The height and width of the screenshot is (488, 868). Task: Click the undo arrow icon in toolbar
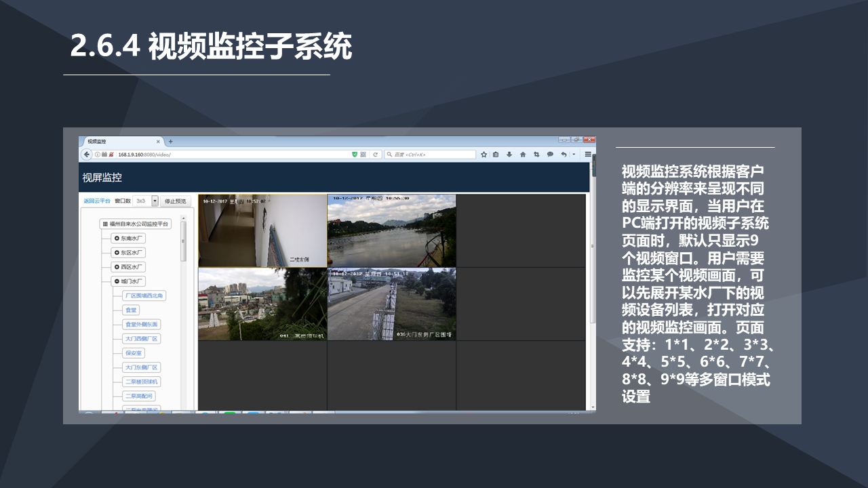(564, 155)
